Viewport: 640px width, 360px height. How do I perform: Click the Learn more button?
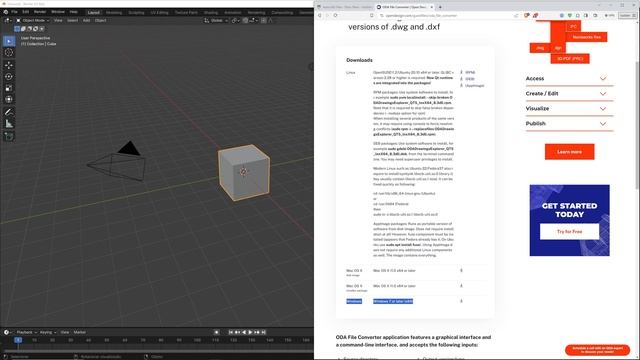[x=569, y=152]
